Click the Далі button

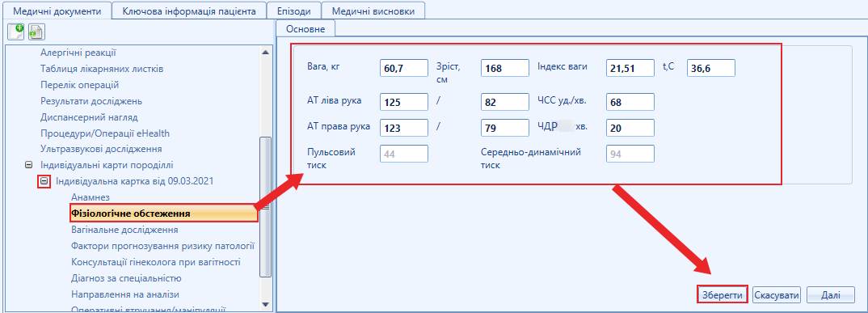[x=830, y=294]
